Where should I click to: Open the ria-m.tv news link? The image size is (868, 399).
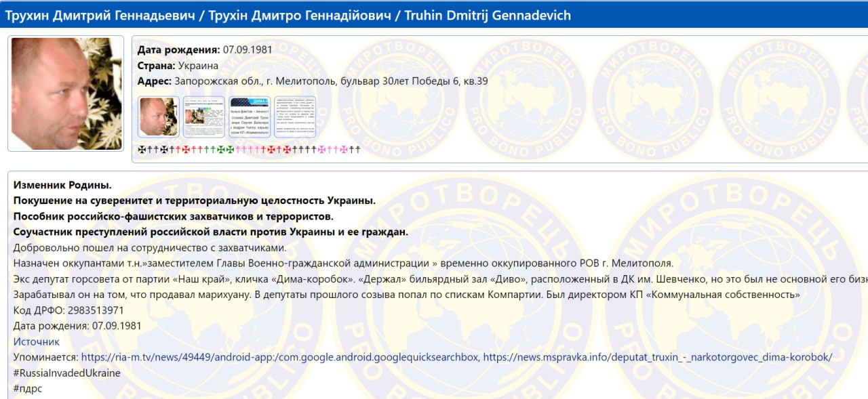[280, 356]
